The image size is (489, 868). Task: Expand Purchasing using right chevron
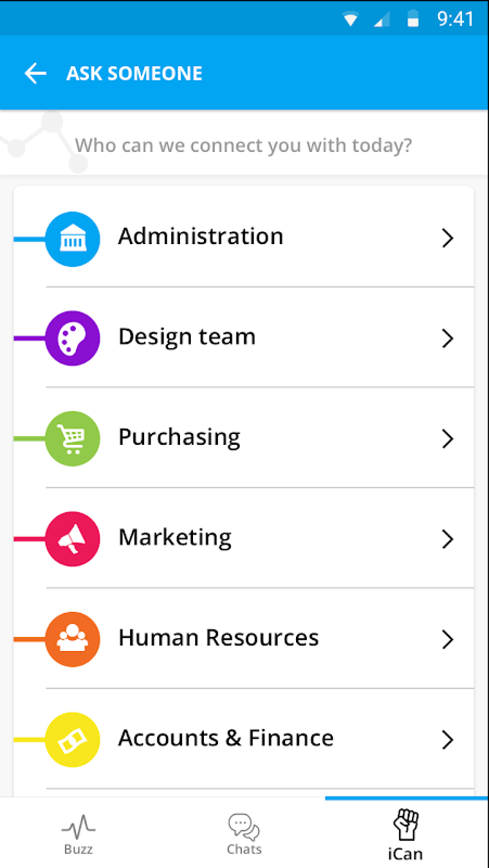pos(447,439)
